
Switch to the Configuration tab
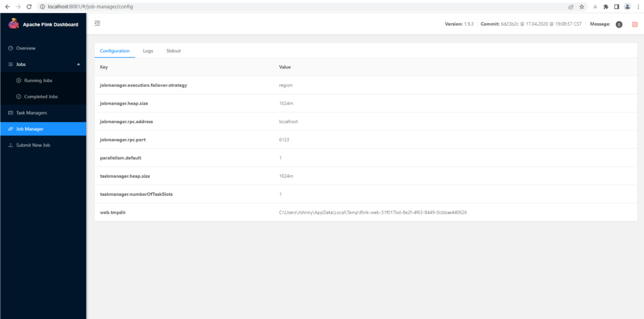pyautogui.click(x=115, y=51)
